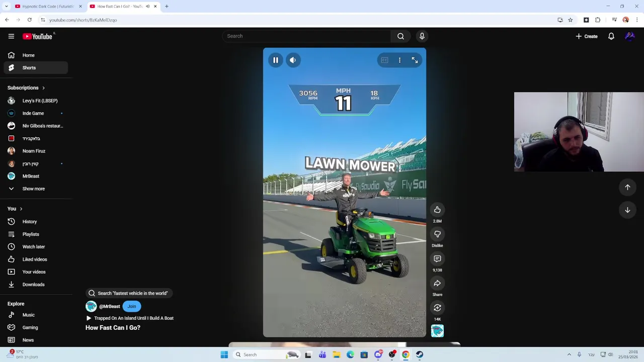Viewport: 644px width, 362px height.
Task: Go back in browser history
Action: [7, 20]
